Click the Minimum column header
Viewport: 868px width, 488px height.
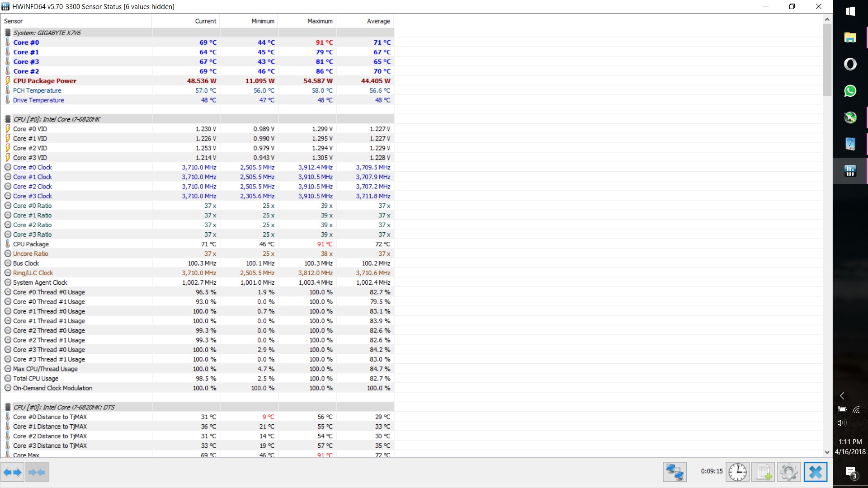coord(249,21)
